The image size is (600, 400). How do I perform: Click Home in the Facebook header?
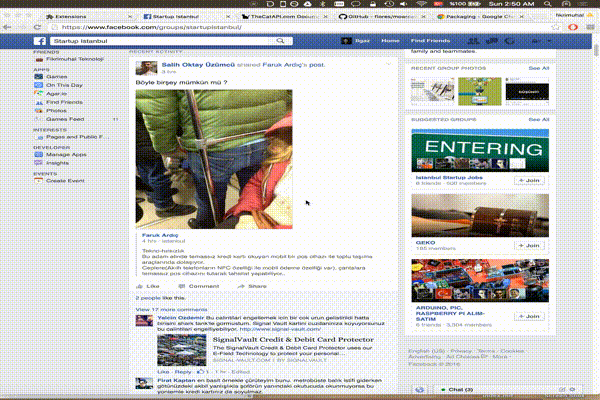(390, 41)
